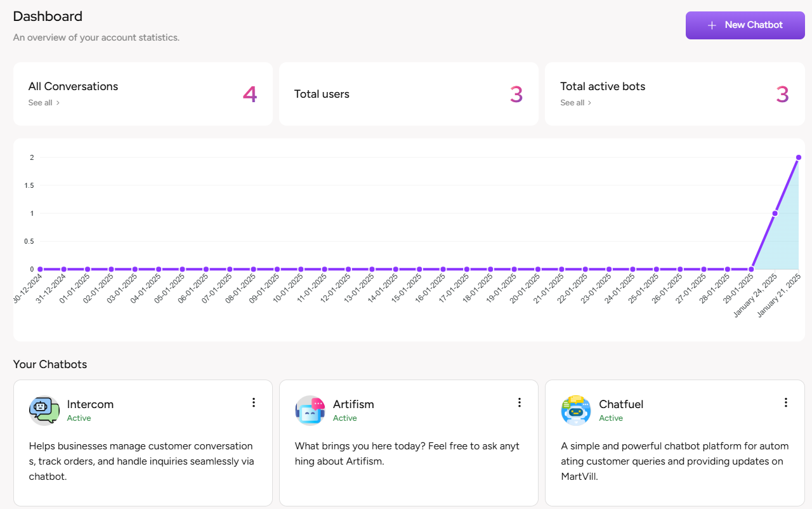Click the New Chatbot button
Image resolution: width=812 pixels, height=509 pixels.
[745, 25]
